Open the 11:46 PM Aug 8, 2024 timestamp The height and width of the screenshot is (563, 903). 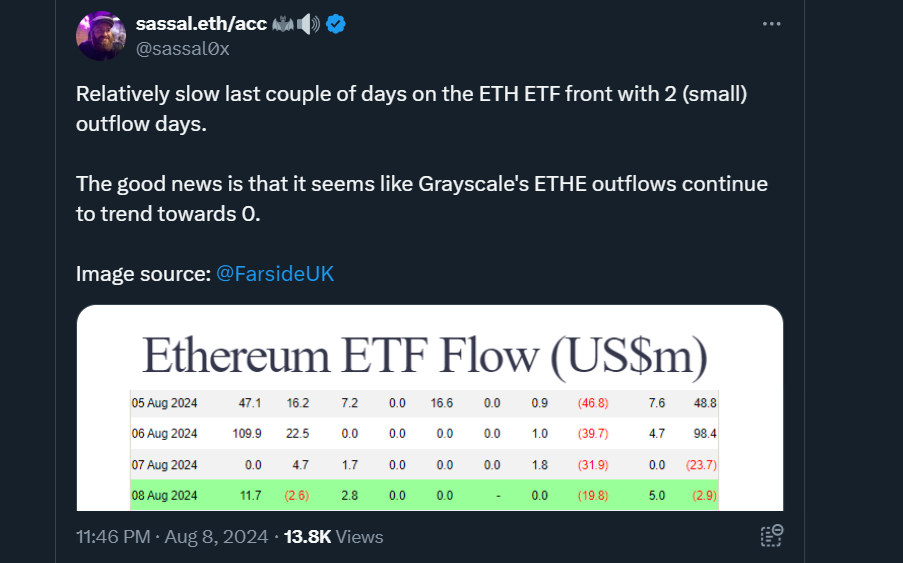pyautogui.click(x=172, y=537)
